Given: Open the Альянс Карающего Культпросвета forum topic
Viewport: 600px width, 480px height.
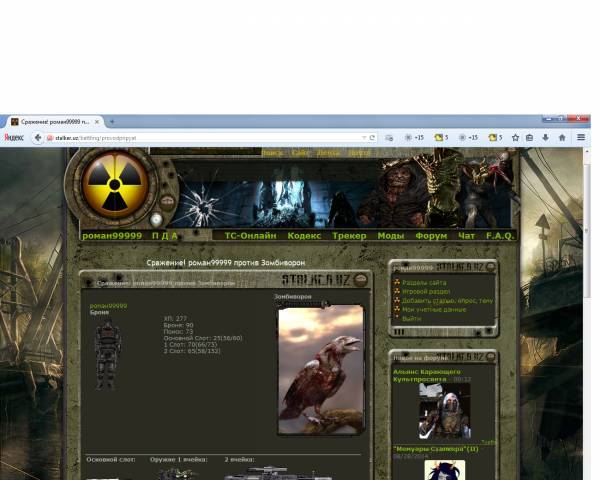Looking at the screenshot, I should click(x=426, y=376).
